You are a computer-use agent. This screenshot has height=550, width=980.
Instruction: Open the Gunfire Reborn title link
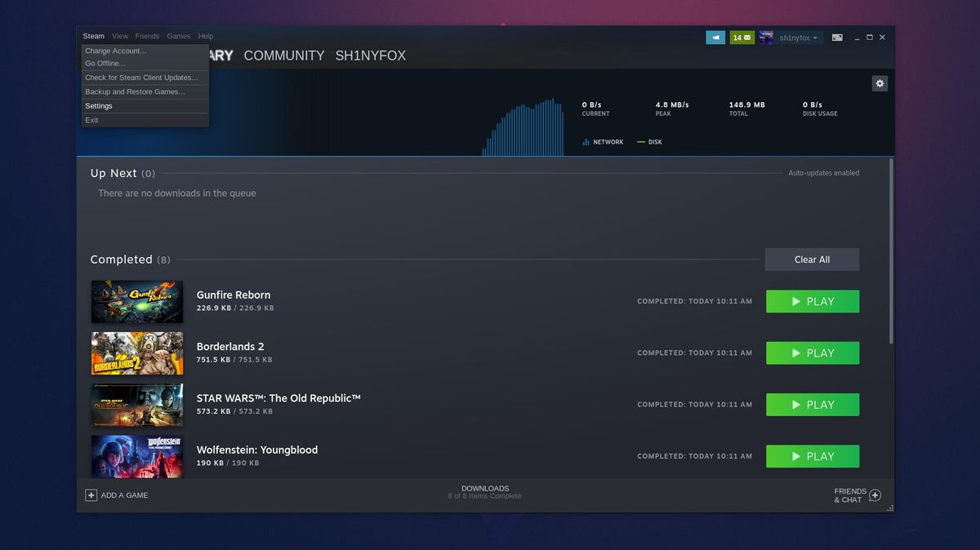click(234, 295)
